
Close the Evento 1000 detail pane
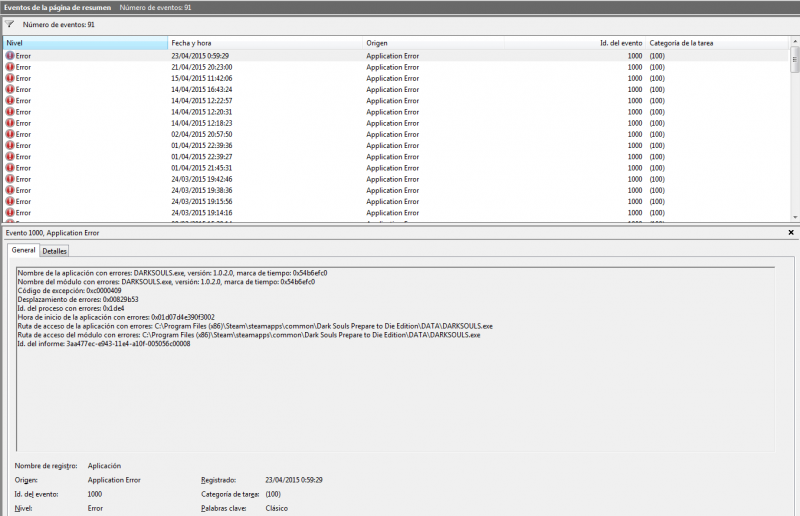pos(791,232)
